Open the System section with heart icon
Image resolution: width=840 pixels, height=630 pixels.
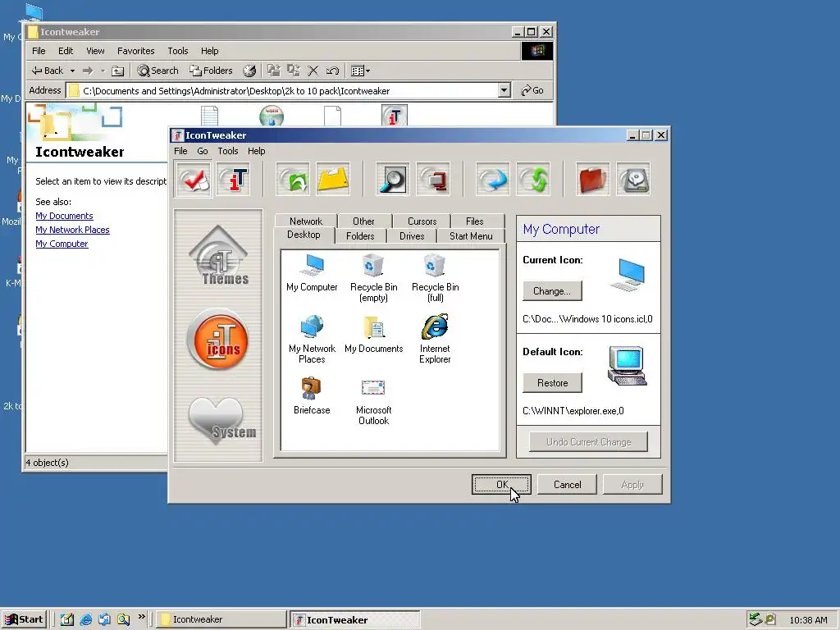tap(221, 420)
